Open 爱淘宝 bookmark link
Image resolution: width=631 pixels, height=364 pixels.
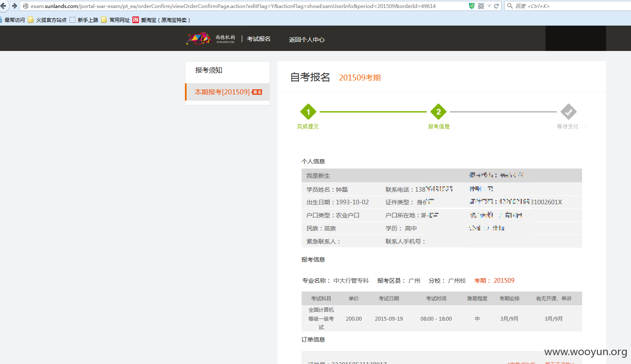pos(161,20)
